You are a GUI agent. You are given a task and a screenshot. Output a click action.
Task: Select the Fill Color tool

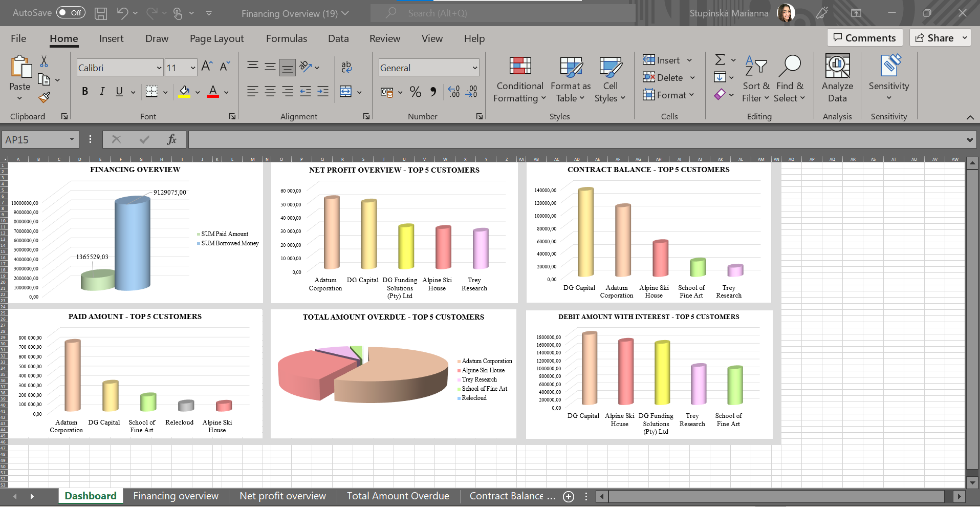pyautogui.click(x=184, y=92)
